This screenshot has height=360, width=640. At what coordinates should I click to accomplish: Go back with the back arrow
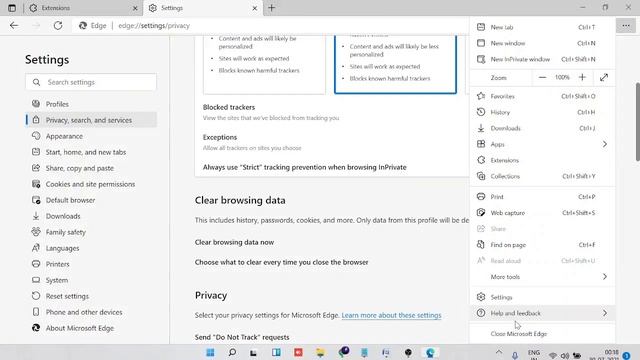tap(14, 25)
